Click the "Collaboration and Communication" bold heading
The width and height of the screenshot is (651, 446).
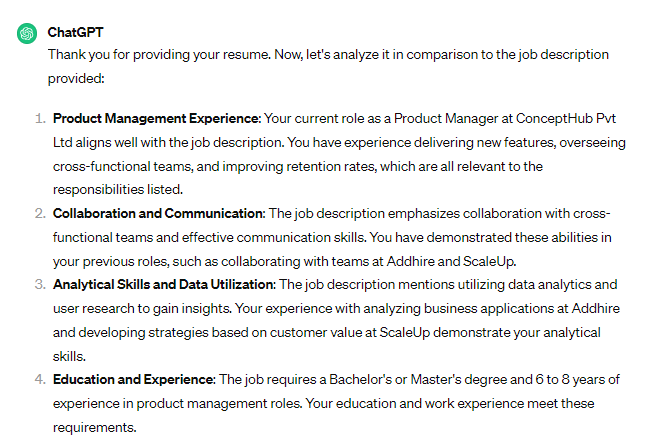pyautogui.click(x=158, y=214)
